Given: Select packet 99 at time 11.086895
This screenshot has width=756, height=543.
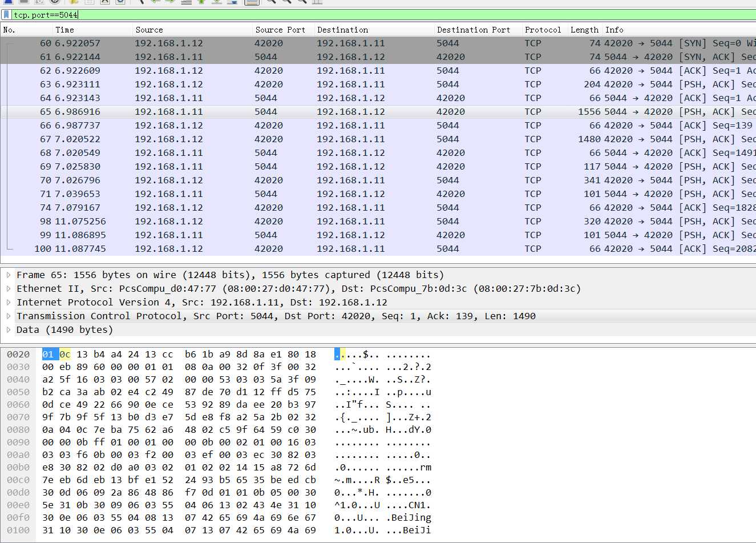Looking at the screenshot, I should [x=378, y=235].
